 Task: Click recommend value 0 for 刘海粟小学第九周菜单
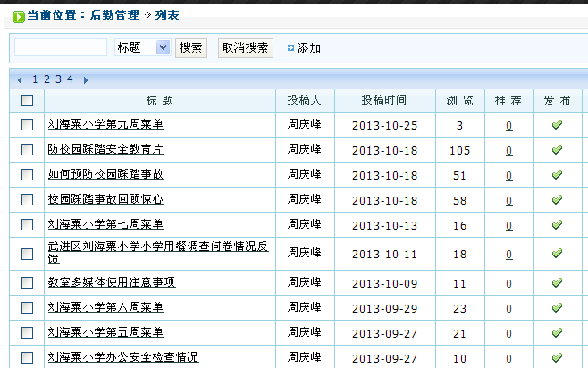pos(508,126)
